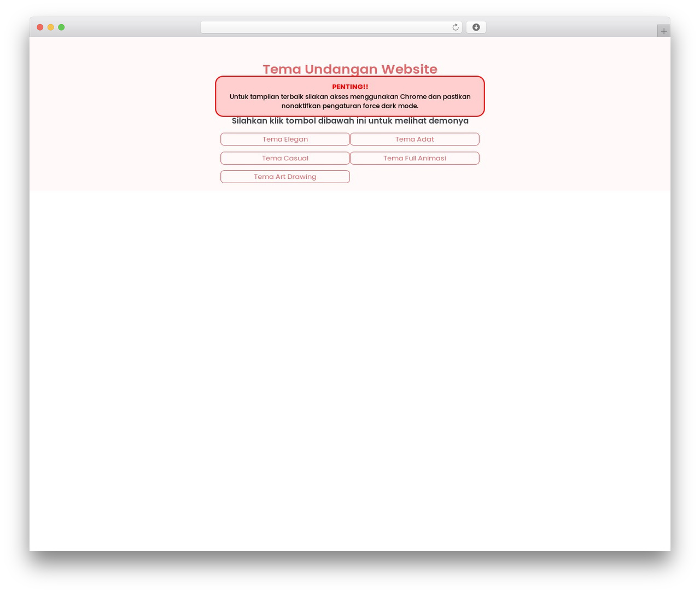Click the pink notice box border edge

(216, 96)
